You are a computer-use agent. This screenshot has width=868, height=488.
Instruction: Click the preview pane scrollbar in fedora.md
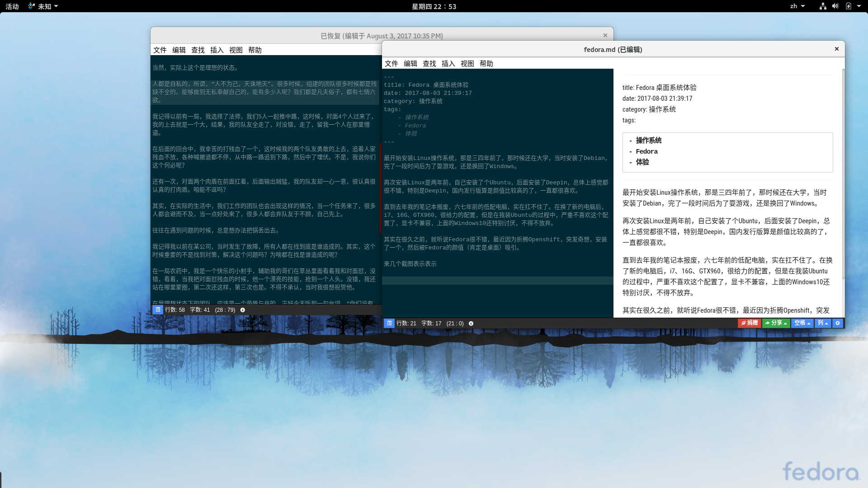point(843,174)
